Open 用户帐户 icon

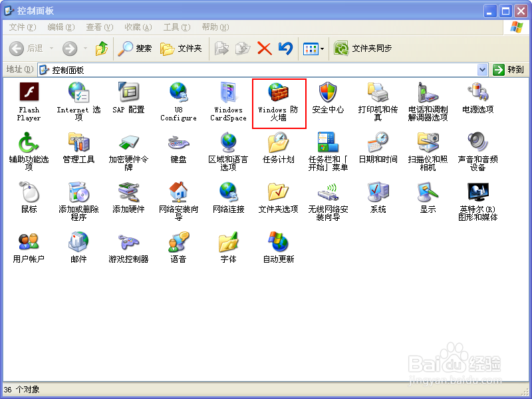tap(29, 247)
